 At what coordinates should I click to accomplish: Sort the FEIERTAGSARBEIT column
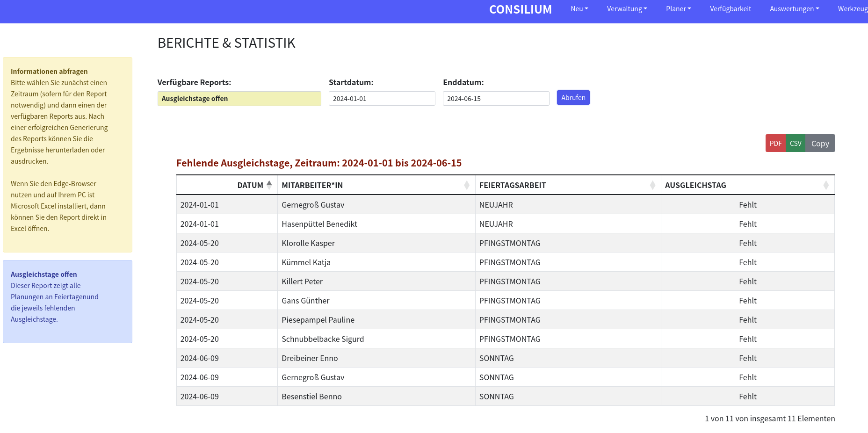(652, 185)
